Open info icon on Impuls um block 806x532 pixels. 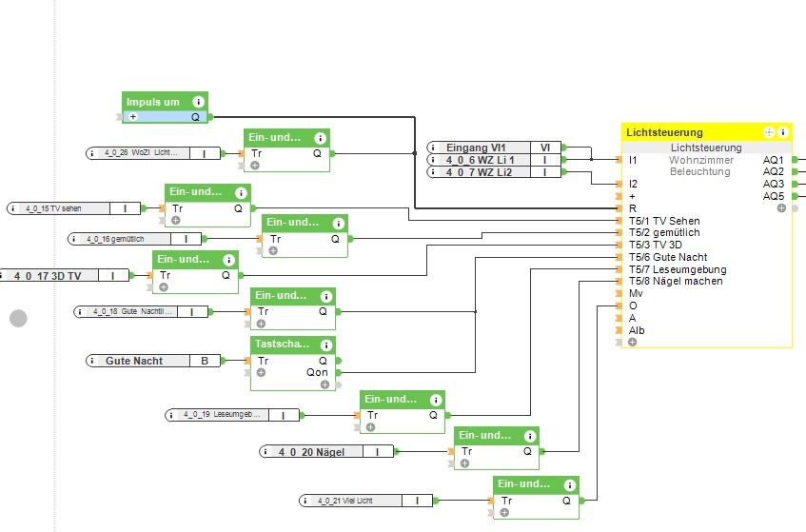[x=198, y=102]
